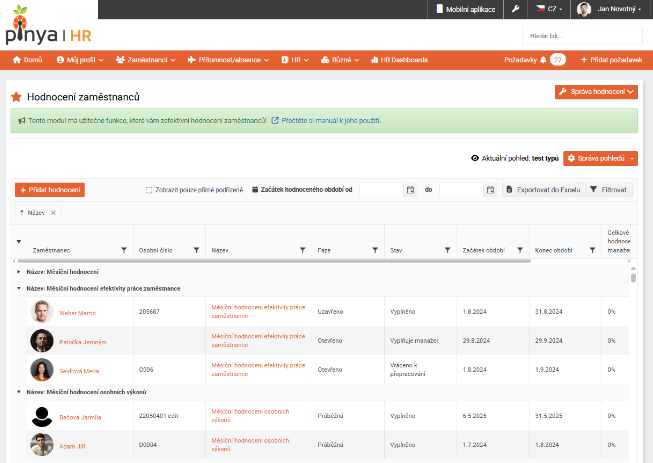Image resolution: width=653 pixels, height=463 pixels.
Task: Open Petráčka Jeroným's profile photo
Action: tap(42, 341)
